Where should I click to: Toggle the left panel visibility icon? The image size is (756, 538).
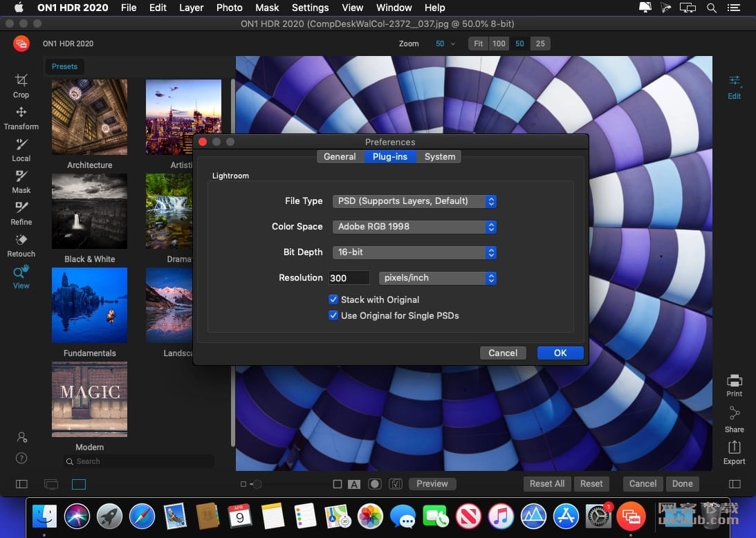point(21,484)
